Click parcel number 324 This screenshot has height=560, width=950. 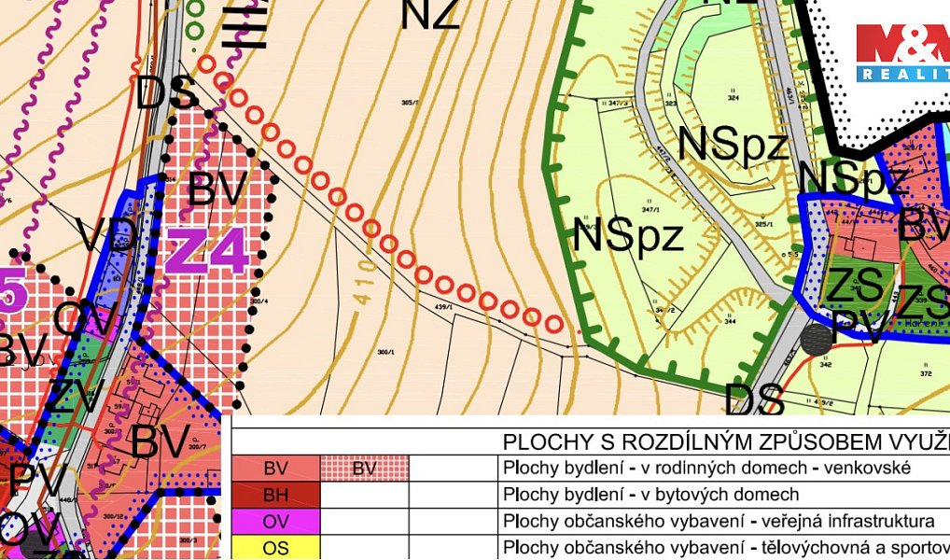click(733, 97)
